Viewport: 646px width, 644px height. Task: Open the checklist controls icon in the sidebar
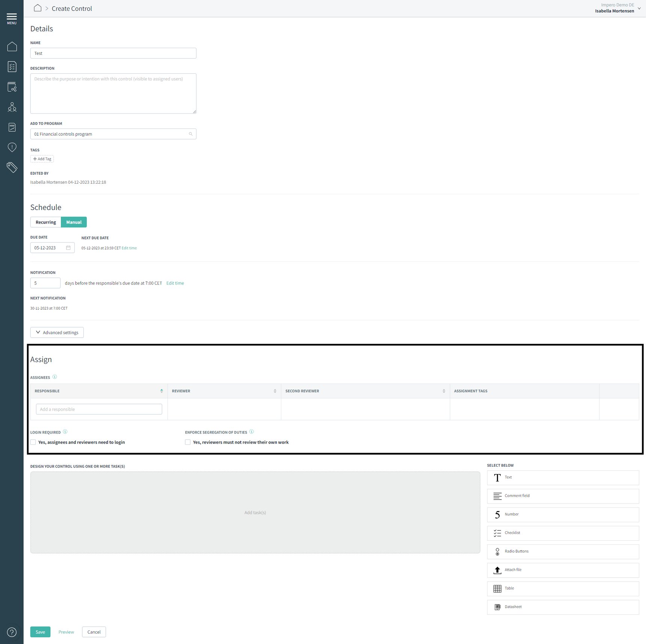[12, 67]
